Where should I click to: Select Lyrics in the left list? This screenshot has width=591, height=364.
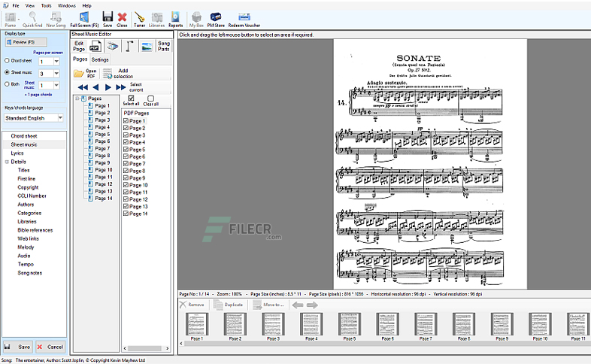click(x=17, y=153)
